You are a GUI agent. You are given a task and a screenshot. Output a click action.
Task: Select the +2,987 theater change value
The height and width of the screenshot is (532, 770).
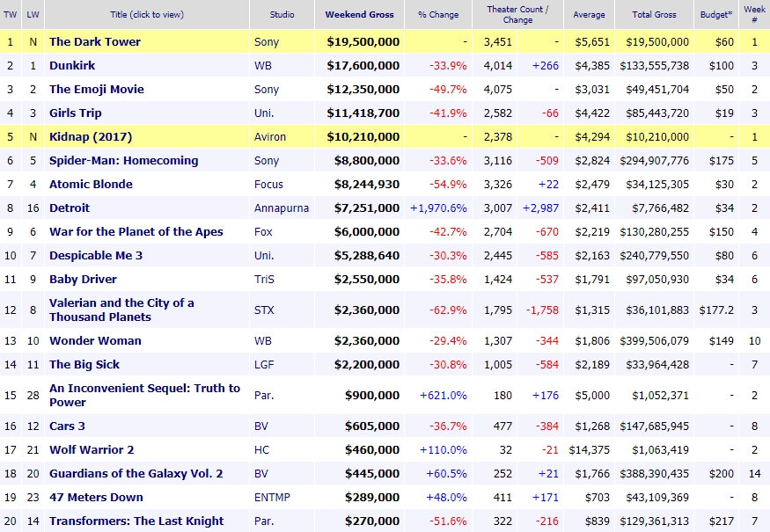[x=540, y=208]
